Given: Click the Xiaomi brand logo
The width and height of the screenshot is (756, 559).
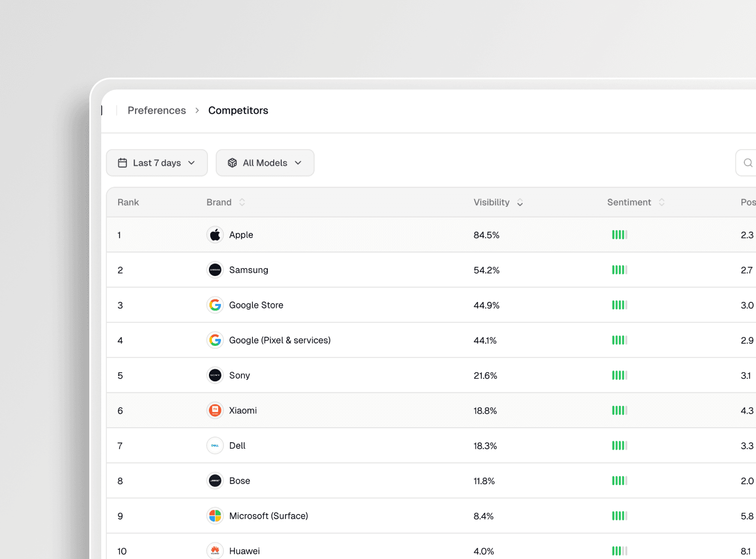Looking at the screenshot, I should pyautogui.click(x=215, y=410).
